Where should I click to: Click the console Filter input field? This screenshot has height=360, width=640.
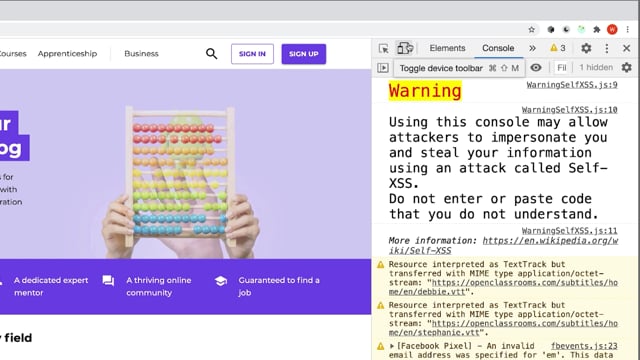tap(562, 68)
